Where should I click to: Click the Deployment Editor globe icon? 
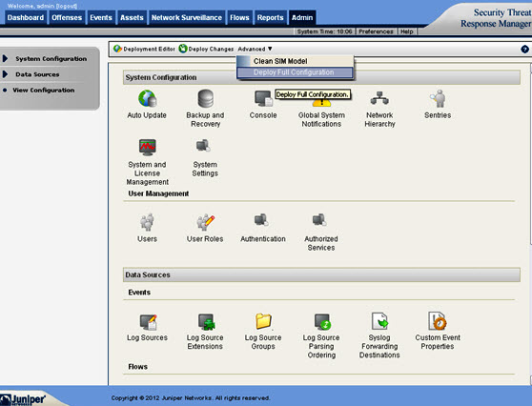(117, 49)
